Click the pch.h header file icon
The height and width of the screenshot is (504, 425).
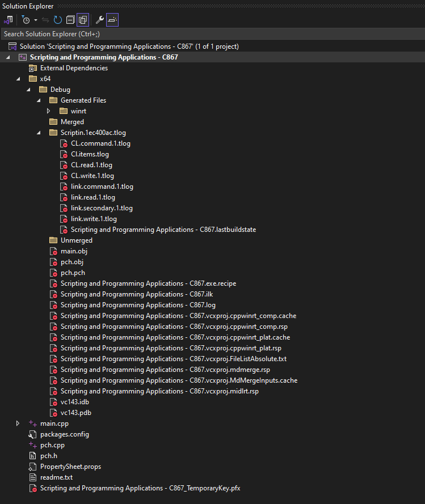pyautogui.click(x=32, y=456)
